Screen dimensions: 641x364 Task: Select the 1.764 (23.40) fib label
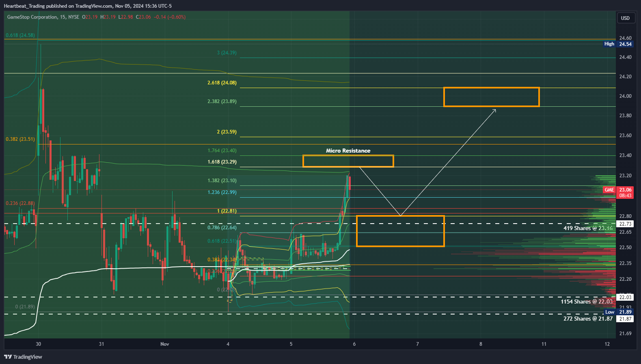(222, 151)
